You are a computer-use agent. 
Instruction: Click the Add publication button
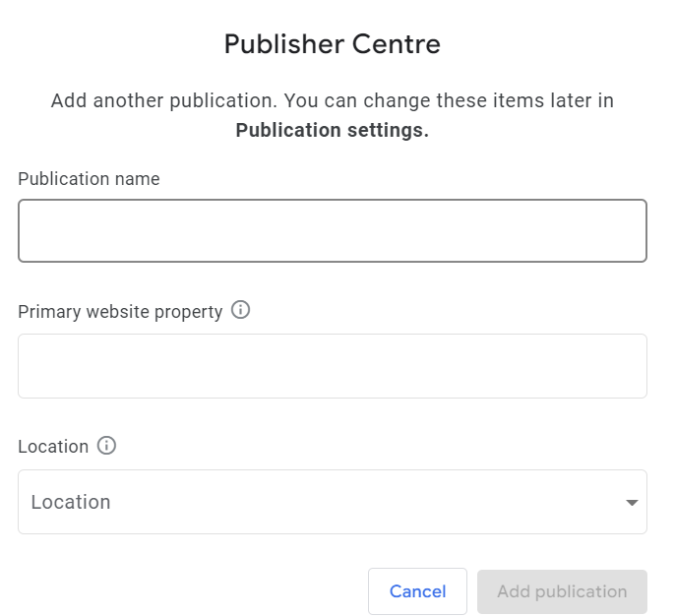tap(562, 591)
